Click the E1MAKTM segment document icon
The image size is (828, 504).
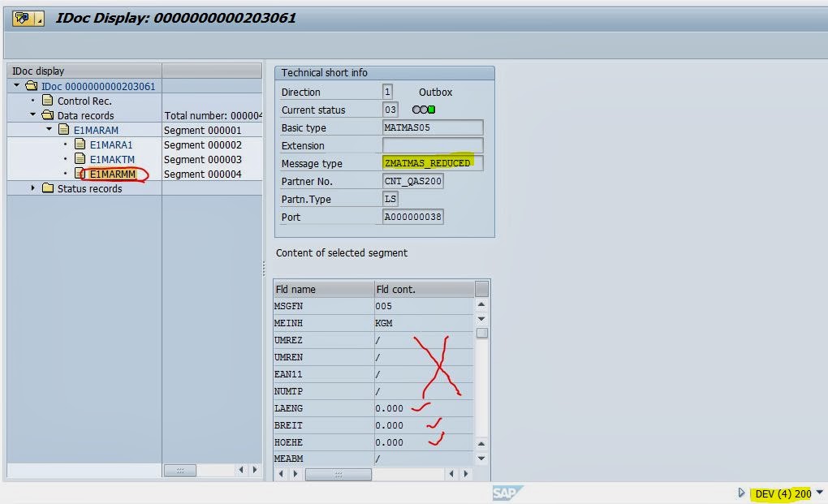click(x=80, y=159)
